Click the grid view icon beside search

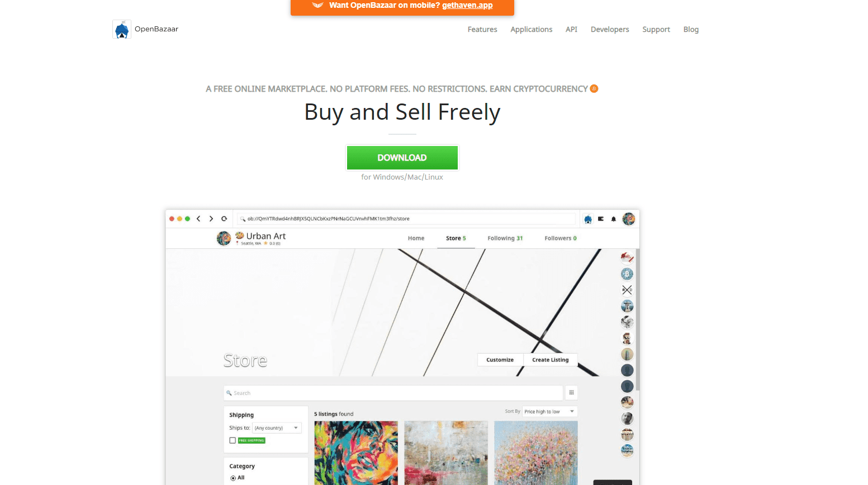pyautogui.click(x=571, y=393)
